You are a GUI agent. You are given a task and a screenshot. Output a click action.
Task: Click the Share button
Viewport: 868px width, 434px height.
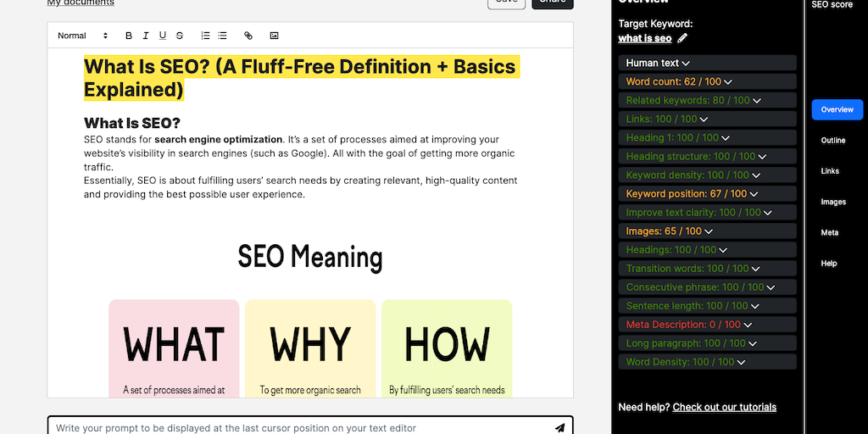pos(553,3)
